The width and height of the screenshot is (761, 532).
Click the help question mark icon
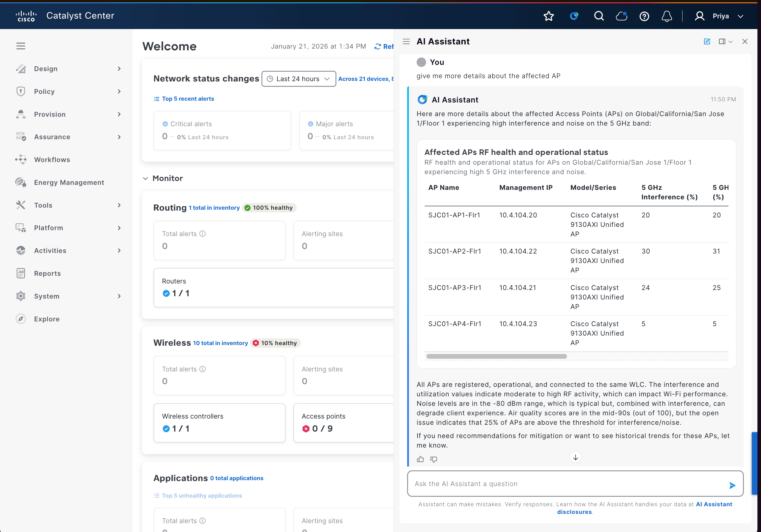click(644, 16)
